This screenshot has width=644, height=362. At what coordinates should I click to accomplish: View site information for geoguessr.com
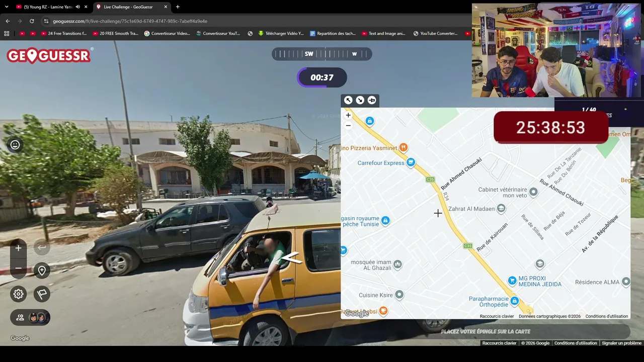(46, 21)
